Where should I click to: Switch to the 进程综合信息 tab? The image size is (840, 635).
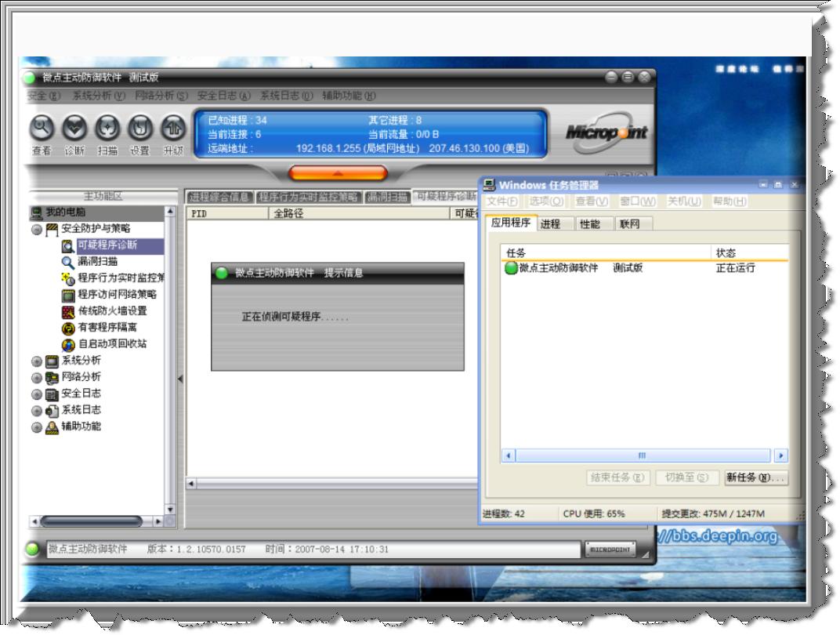tap(219, 198)
